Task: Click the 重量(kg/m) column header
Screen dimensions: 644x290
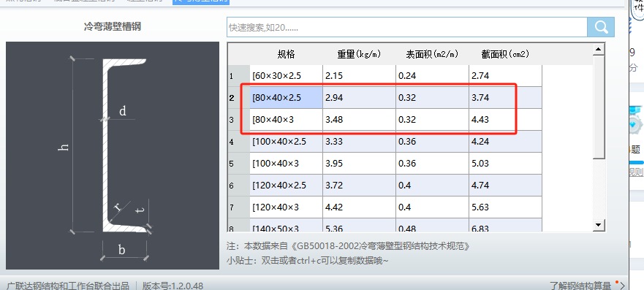Action: 360,54
